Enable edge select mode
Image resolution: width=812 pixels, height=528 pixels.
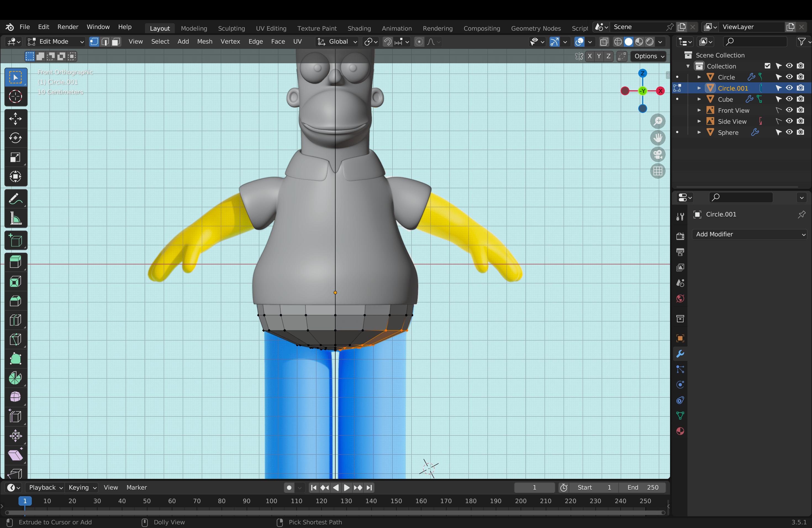coord(105,42)
